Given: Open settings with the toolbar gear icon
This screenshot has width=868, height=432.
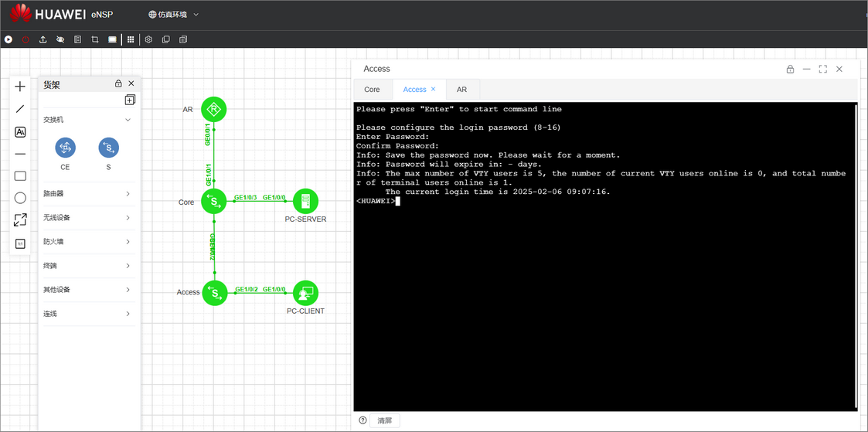Looking at the screenshot, I should pyautogui.click(x=148, y=40).
